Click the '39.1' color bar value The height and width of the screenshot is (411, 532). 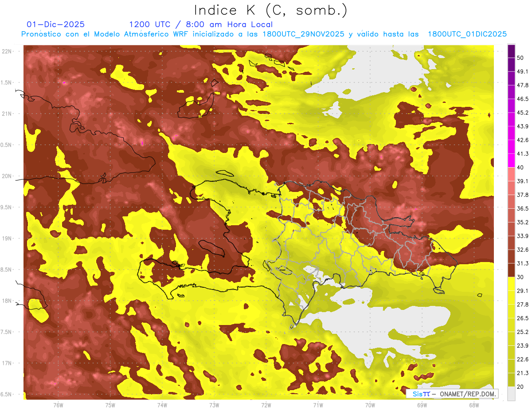[x=523, y=181]
